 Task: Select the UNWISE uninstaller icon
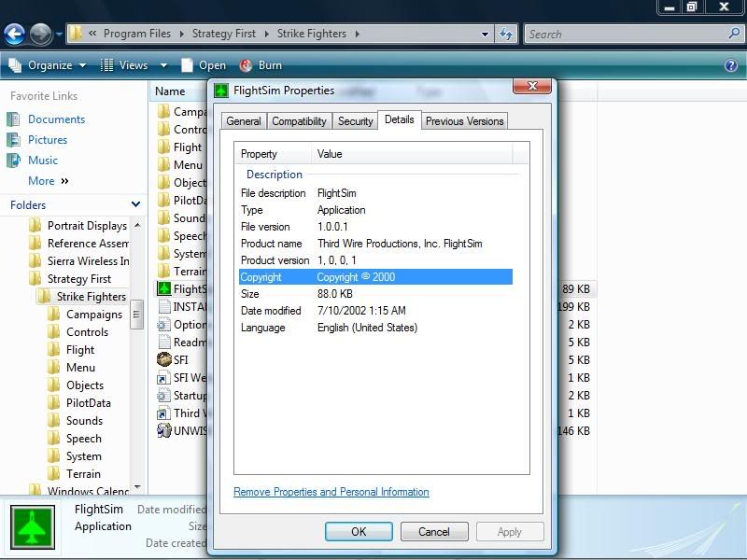(x=164, y=430)
